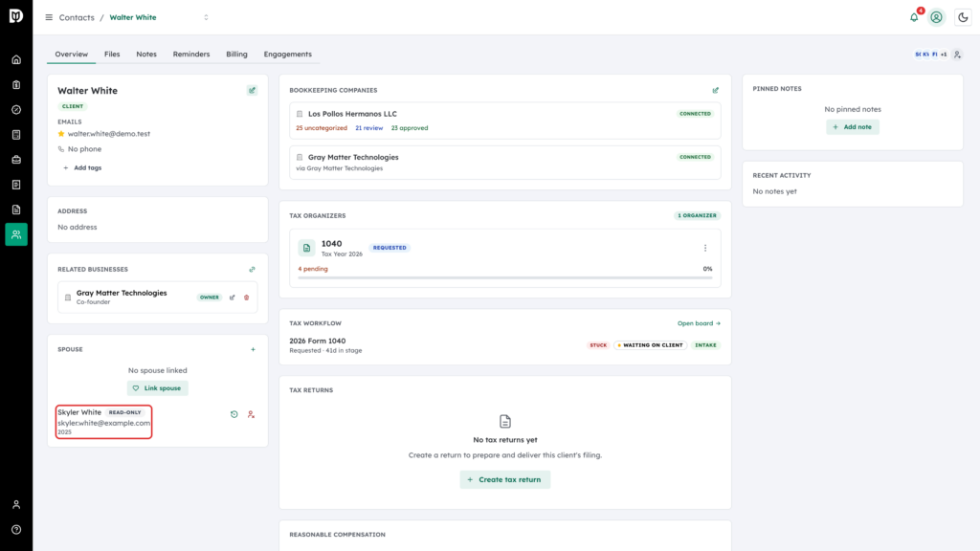The image size is (980, 551).
Task: Open the notifications bell
Action: pyautogui.click(x=914, y=17)
